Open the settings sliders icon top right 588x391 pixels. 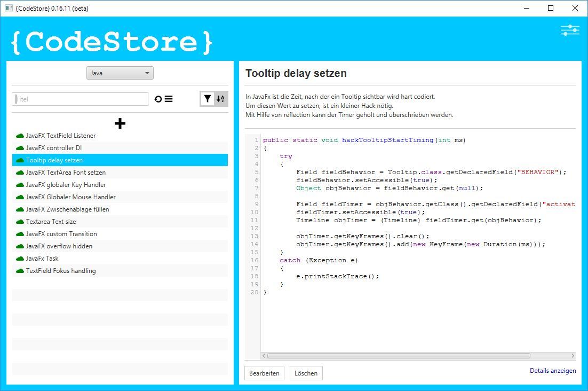click(x=569, y=30)
